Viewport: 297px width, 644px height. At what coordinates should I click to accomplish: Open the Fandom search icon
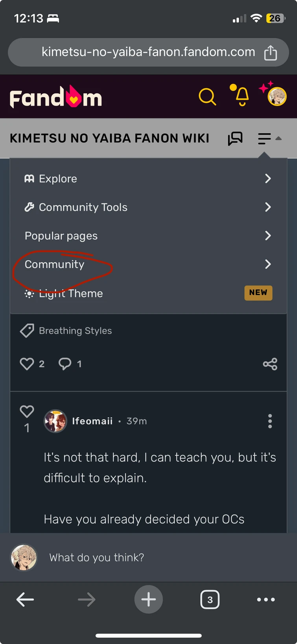(x=207, y=97)
